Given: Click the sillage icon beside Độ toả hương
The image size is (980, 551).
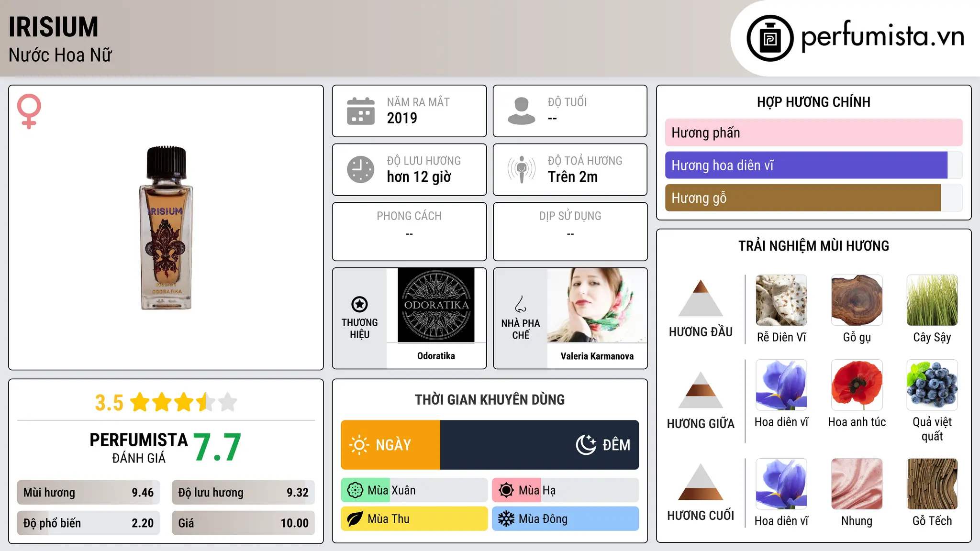Looking at the screenshot, I should point(522,169).
